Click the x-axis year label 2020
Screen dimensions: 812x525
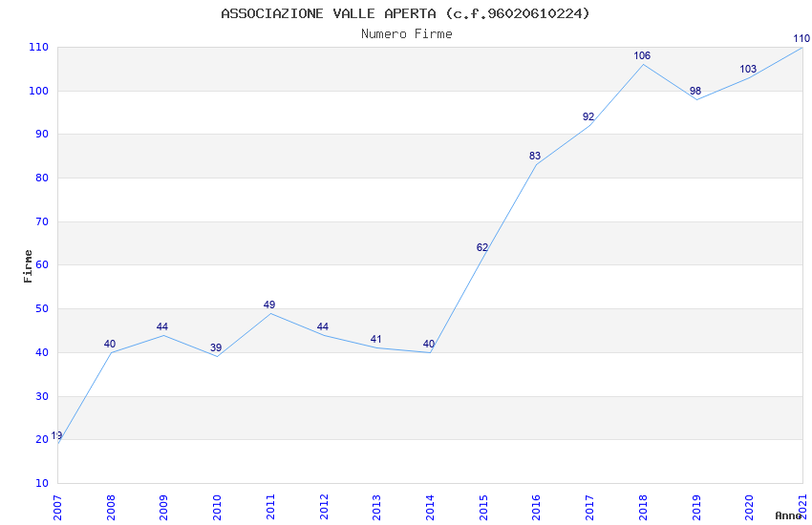click(749, 507)
